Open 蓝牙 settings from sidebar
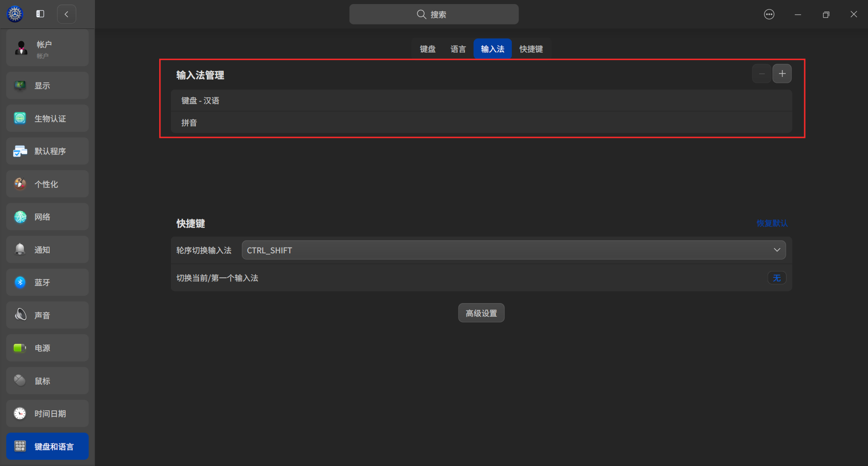 point(47,282)
